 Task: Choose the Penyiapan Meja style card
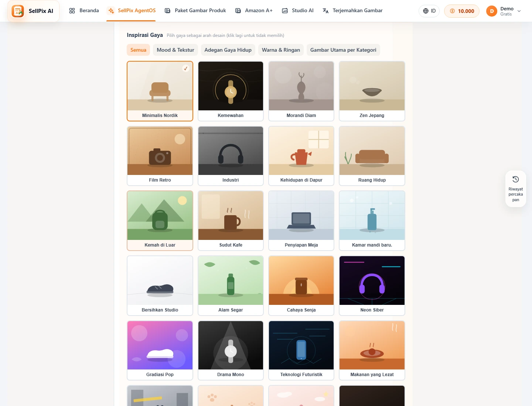301,221
